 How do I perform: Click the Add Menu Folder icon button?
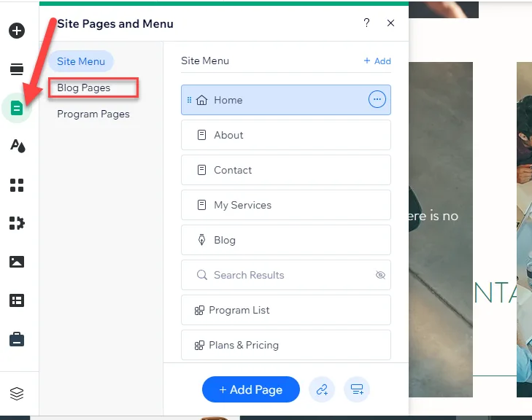357,389
